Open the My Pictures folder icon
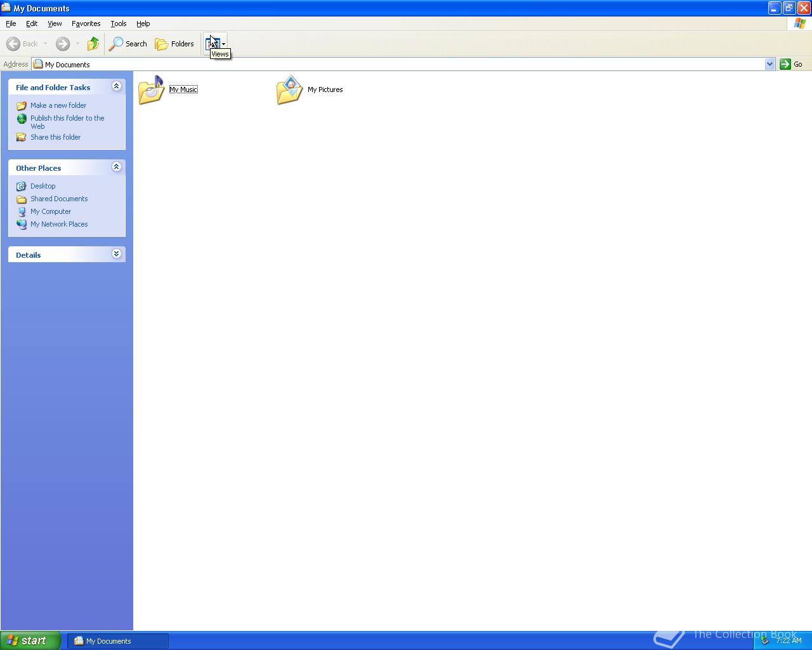812x650 pixels. pos(290,90)
